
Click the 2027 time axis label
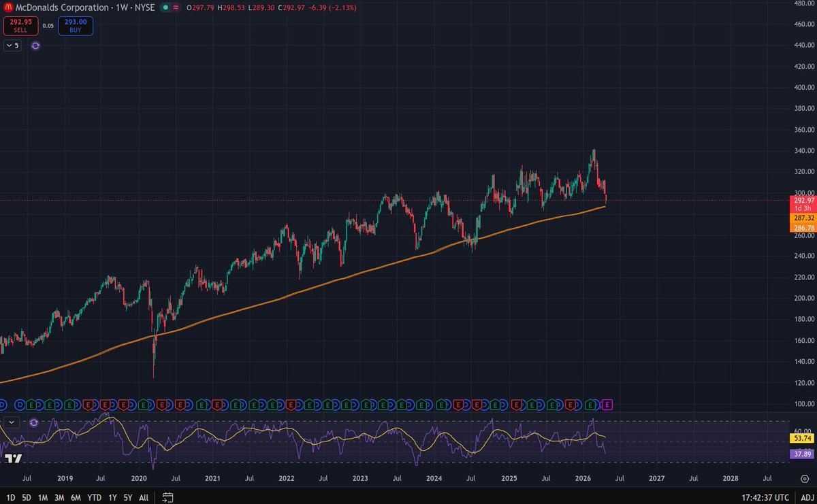coord(656,479)
